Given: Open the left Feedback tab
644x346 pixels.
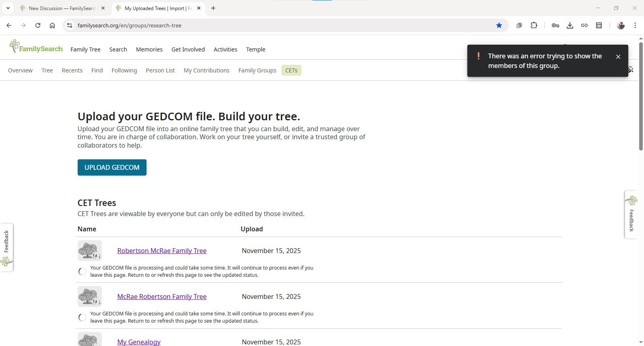Looking at the screenshot, I should pos(6,247).
